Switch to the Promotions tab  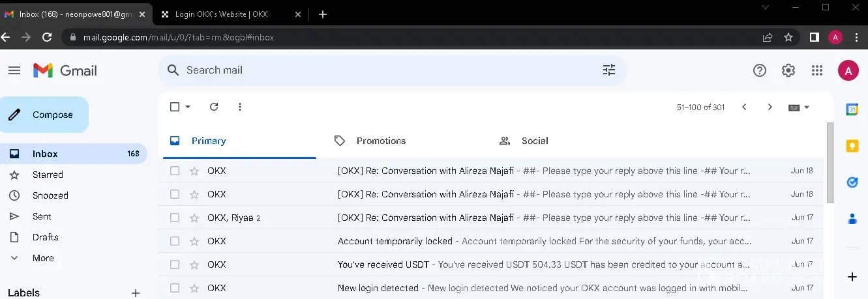[381, 141]
